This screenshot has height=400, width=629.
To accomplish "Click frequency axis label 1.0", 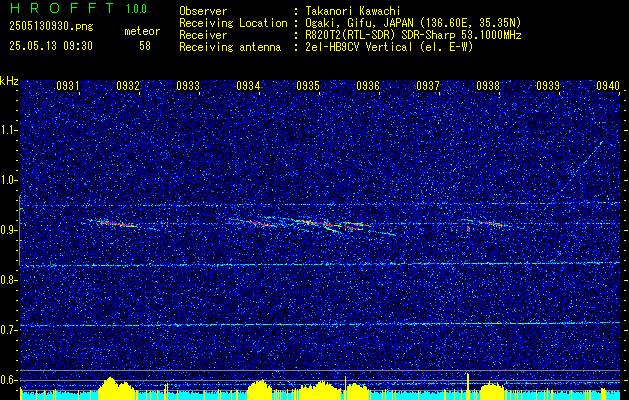I will tap(9, 180).
